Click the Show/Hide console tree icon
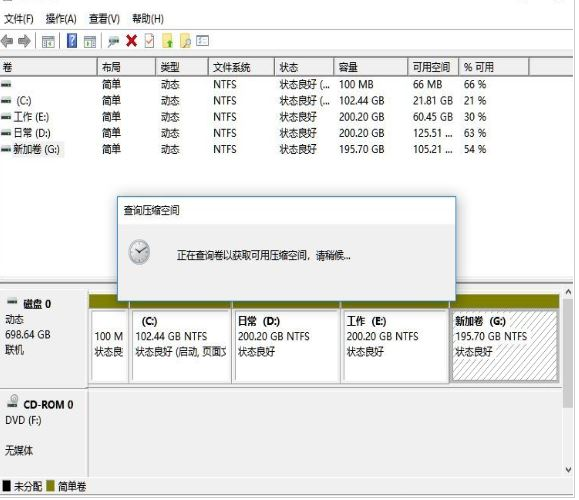 [48, 41]
